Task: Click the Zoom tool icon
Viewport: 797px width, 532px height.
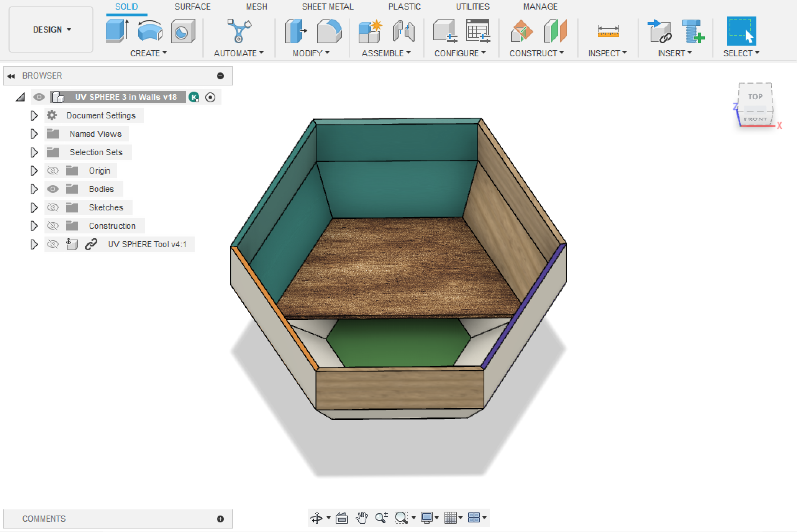Action: 382,518
